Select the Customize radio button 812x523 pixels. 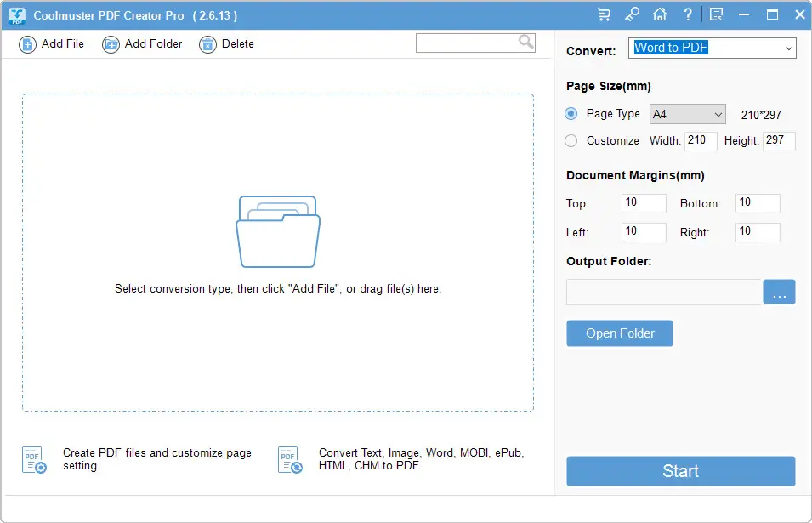[571, 141]
